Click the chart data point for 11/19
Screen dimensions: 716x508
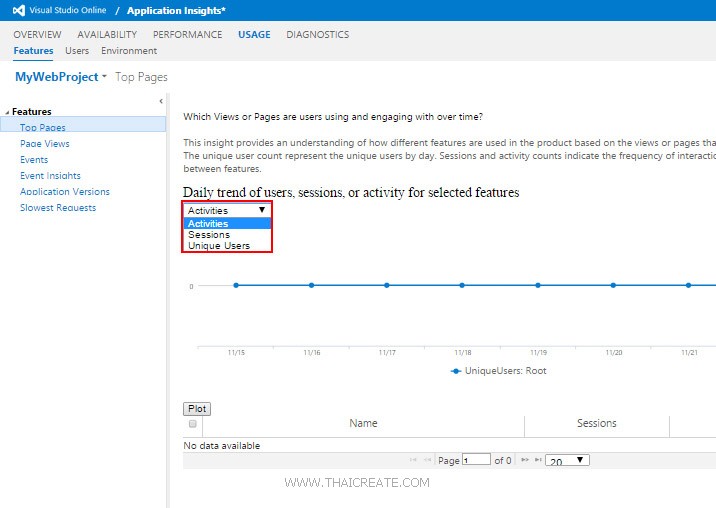click(538, 285)
